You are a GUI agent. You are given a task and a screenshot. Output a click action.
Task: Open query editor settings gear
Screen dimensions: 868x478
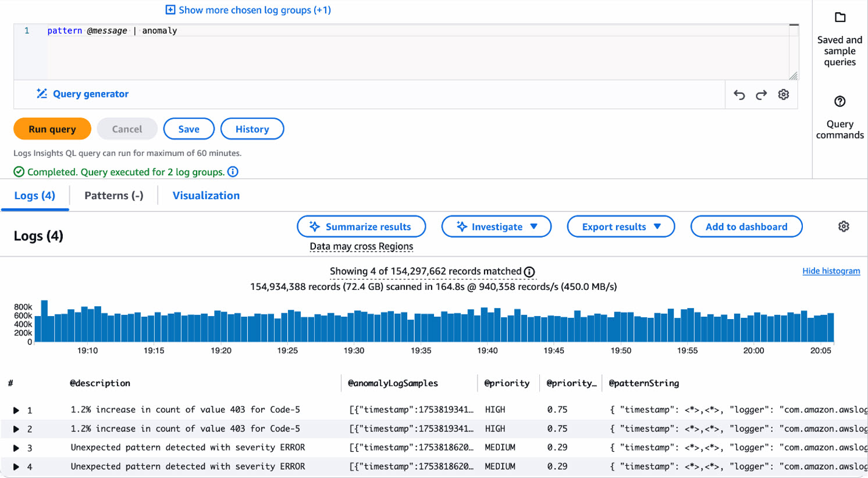pos(784,94)
